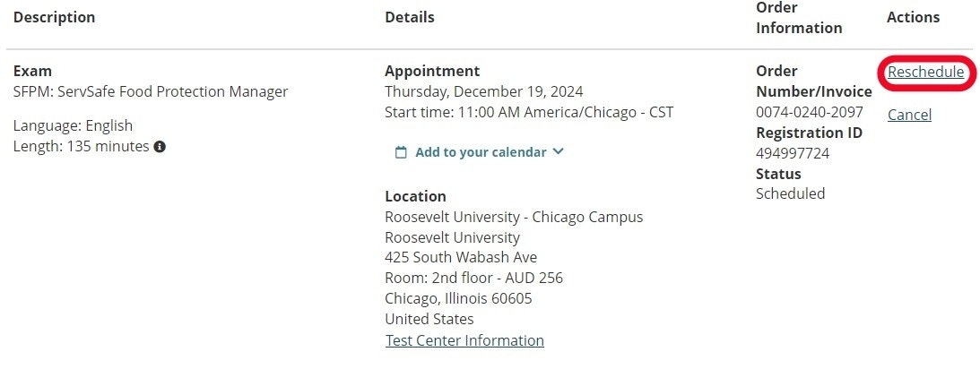The height and width of the screenshot is (369, 980).
Task: Click the Actions column header
Action: coord(913,17)
